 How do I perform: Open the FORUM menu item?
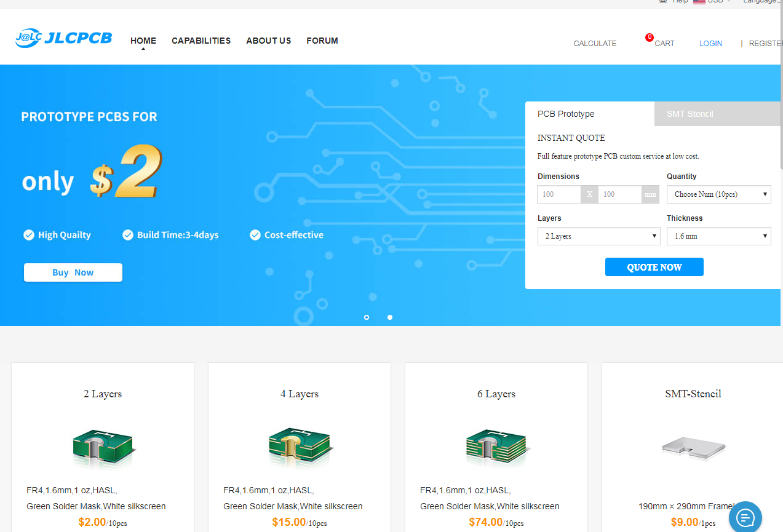(322, 41)
